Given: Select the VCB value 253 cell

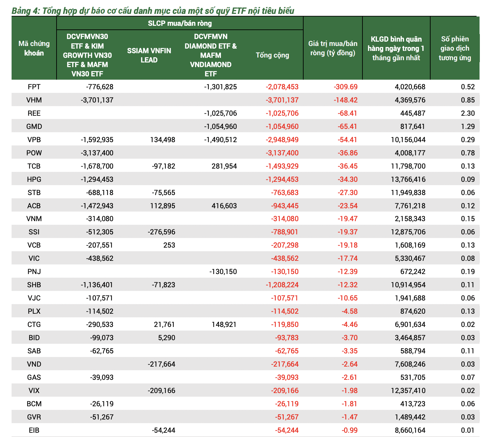Looking at the screenshot, I should pyautogui.click(x=169, y=245).
